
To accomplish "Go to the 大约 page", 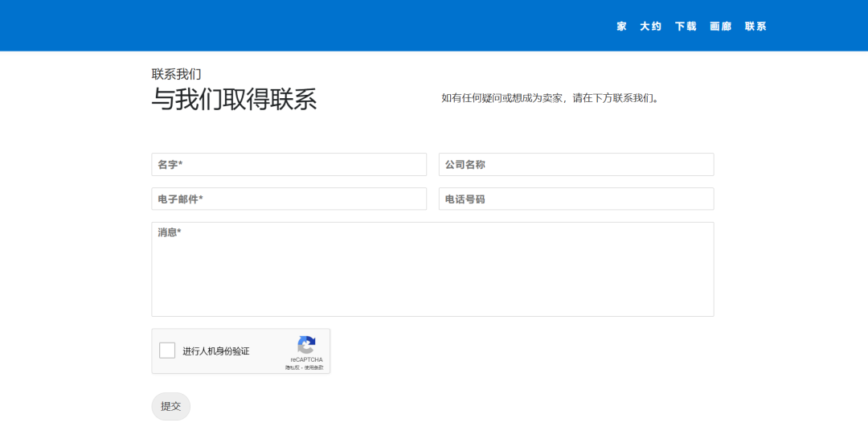I will (x=650, y=26).
